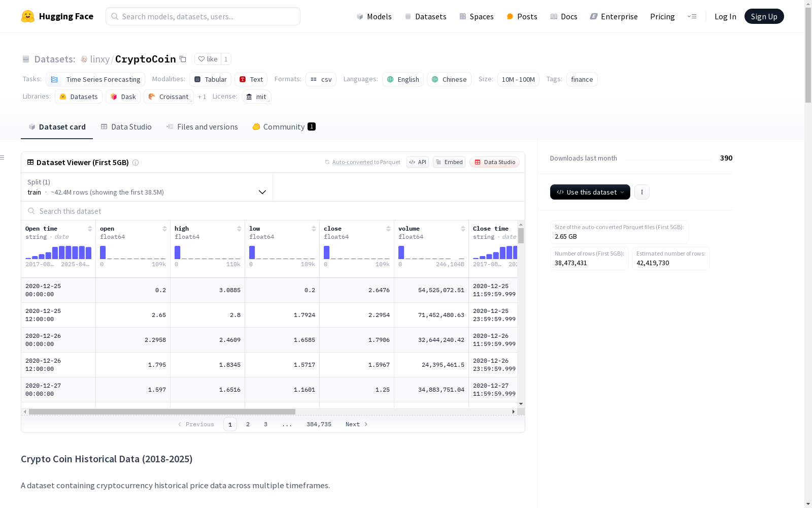The width and height of the screenshot is (812, 508).
Task: Go to Models in the top navigation
Action: 374,16
